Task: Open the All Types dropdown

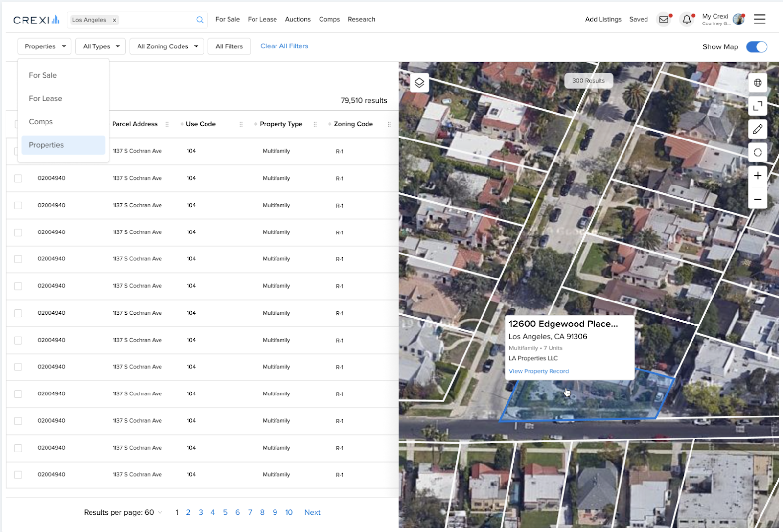Action: [x=100, y=46]
